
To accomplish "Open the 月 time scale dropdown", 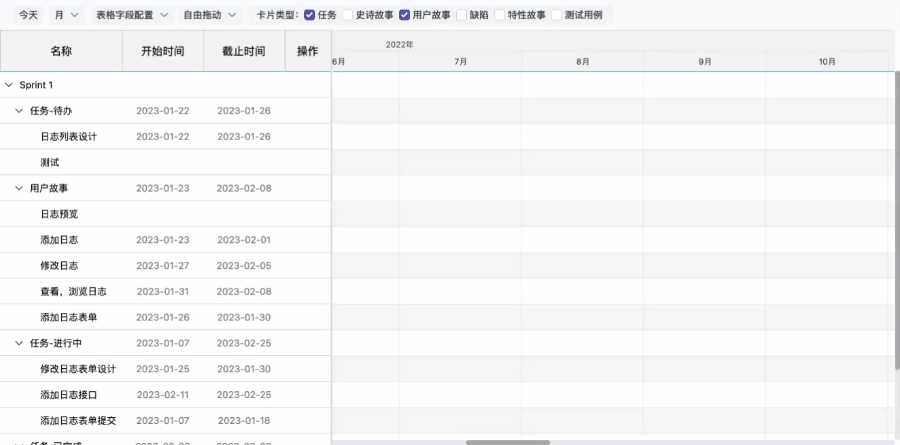I will (67, 15).
